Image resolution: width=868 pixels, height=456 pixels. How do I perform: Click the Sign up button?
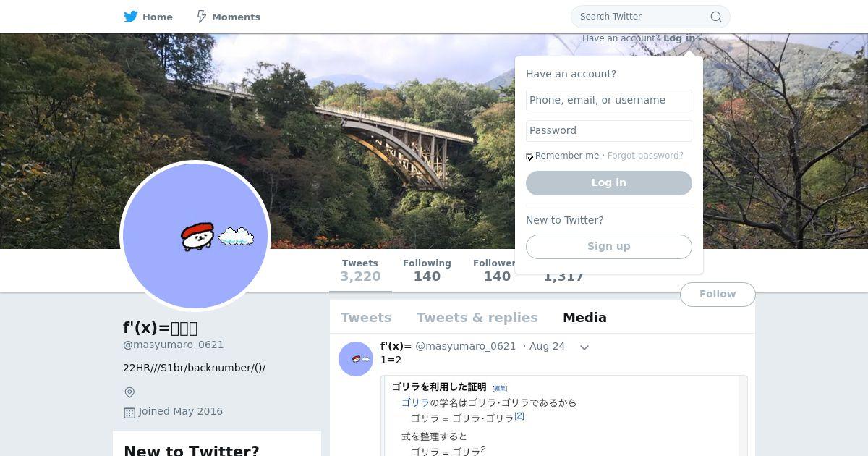tap(609, 247)
